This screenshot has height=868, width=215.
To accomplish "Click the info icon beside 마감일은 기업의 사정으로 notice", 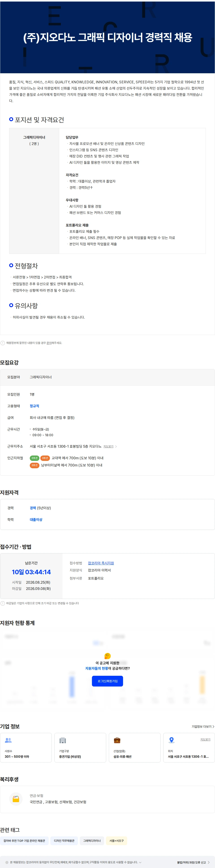I will [3, 603].
